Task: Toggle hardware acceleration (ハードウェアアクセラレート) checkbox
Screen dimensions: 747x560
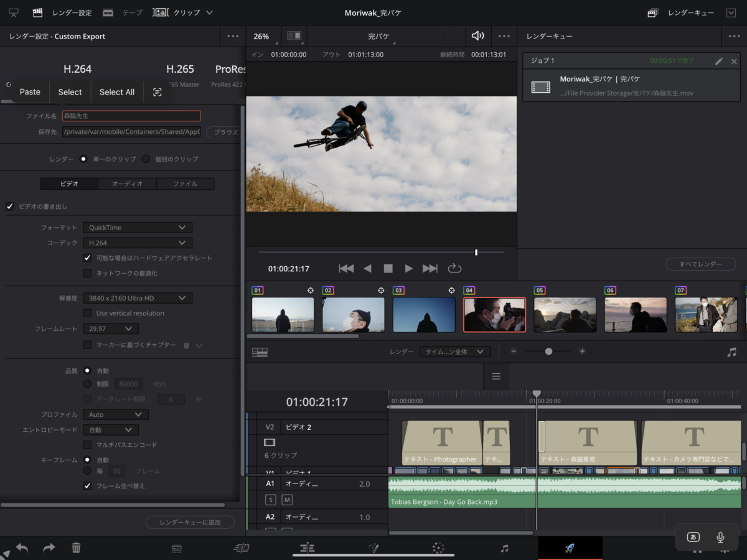Action: click(x=87, y=258)
